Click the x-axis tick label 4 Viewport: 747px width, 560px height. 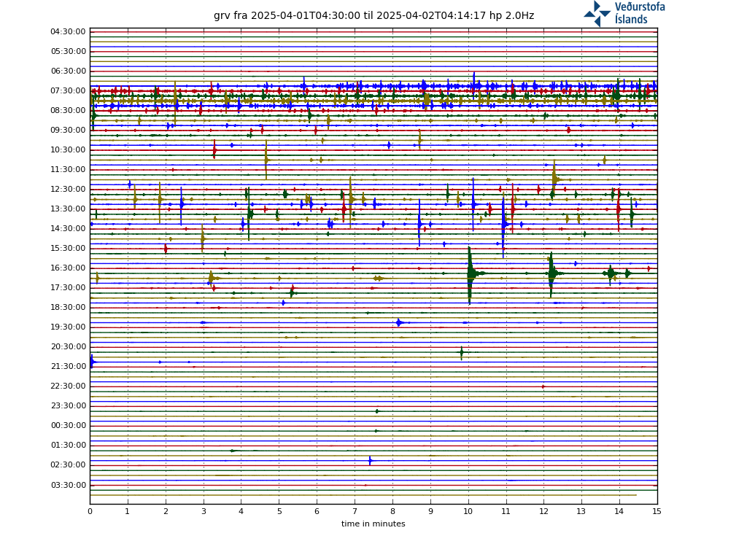[x=241, y=511]
